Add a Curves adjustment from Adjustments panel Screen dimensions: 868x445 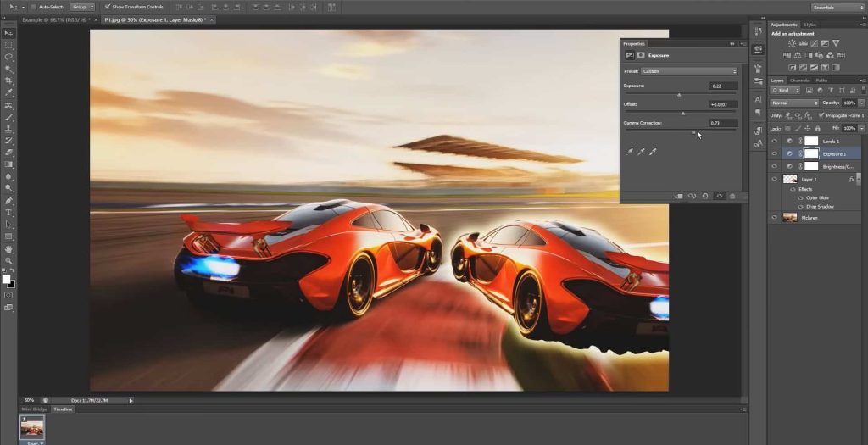[x=814, y=43]
